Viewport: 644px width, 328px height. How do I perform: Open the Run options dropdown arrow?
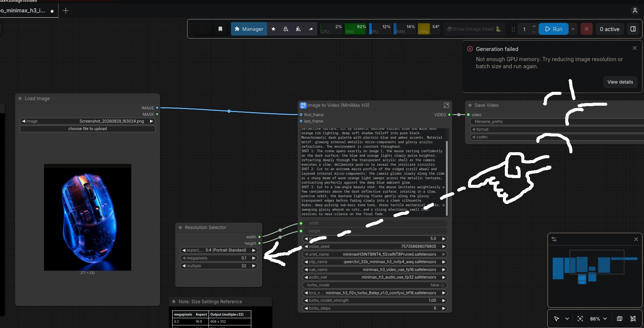(x=573, y=29)
